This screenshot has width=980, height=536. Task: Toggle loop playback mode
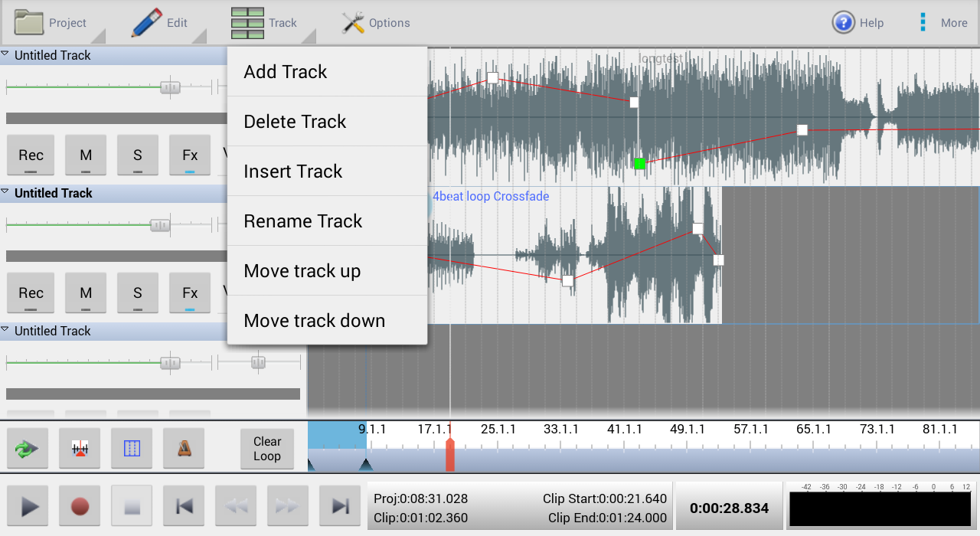click(28, 449)
